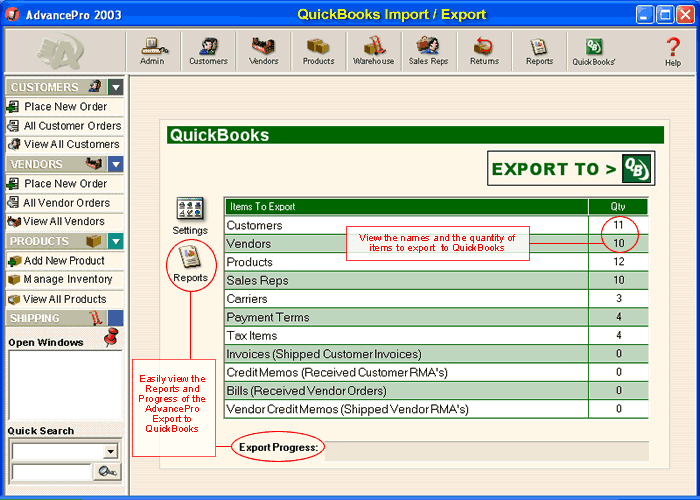
Task: Select the Payment Terms export row
Action: (436, 317)
